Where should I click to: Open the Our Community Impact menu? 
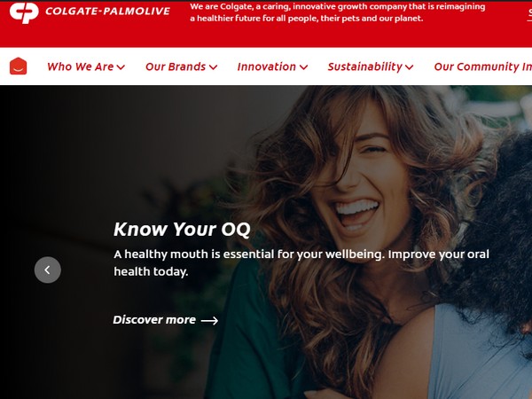click(x=483, y=66)
